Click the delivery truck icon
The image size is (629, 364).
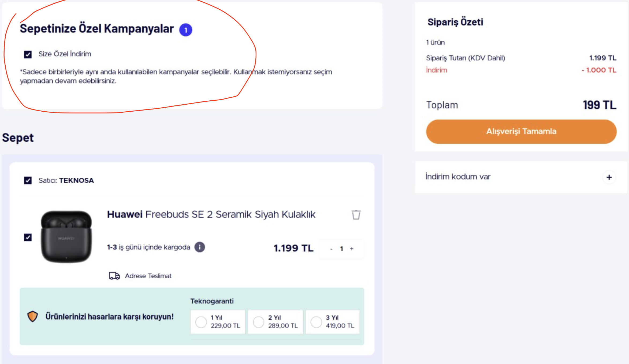point(114,276)
